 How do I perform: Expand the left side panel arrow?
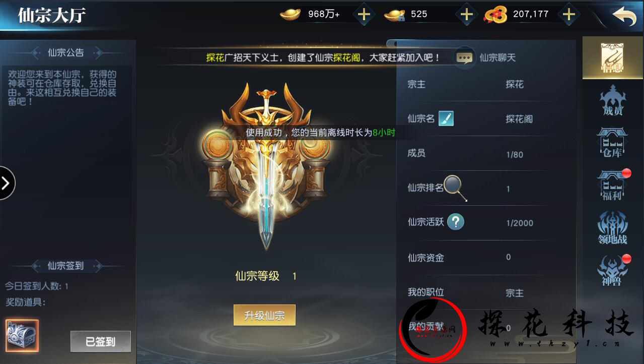coord(6,183)
